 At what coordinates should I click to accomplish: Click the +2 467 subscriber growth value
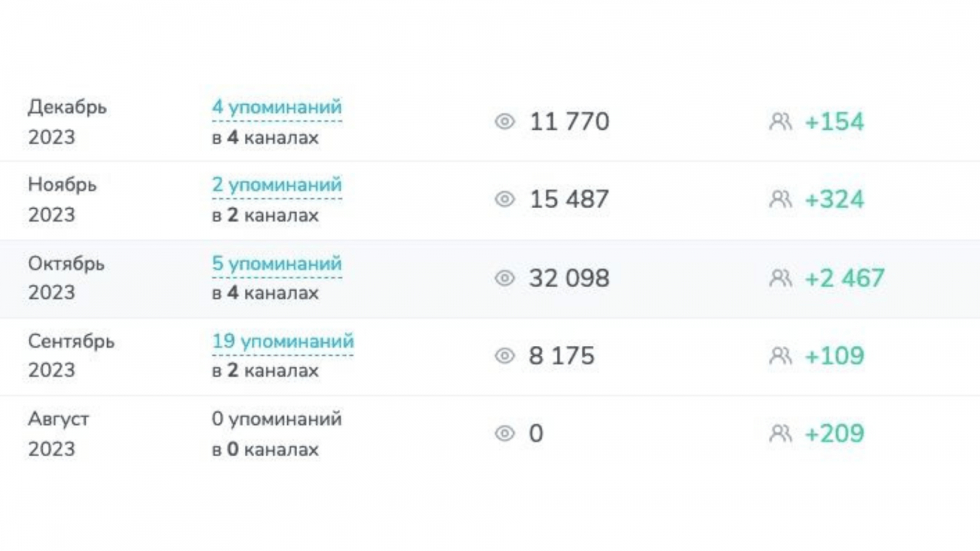coord(844,278)
